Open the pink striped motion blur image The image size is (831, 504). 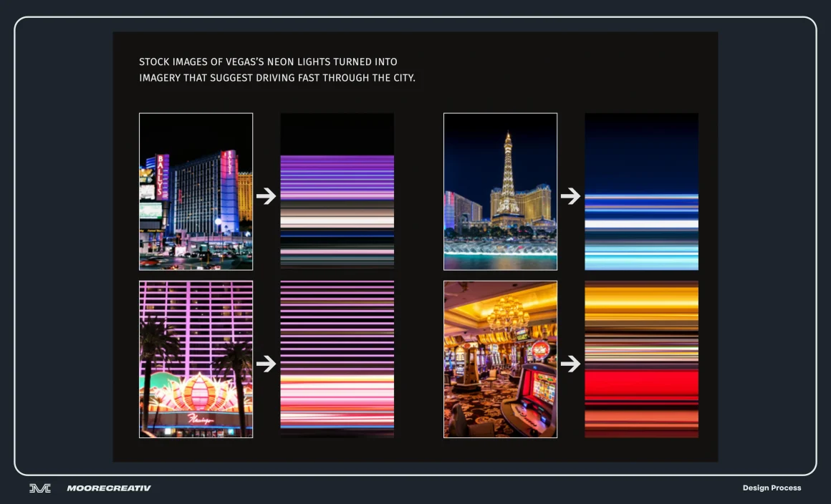[337, 359]
